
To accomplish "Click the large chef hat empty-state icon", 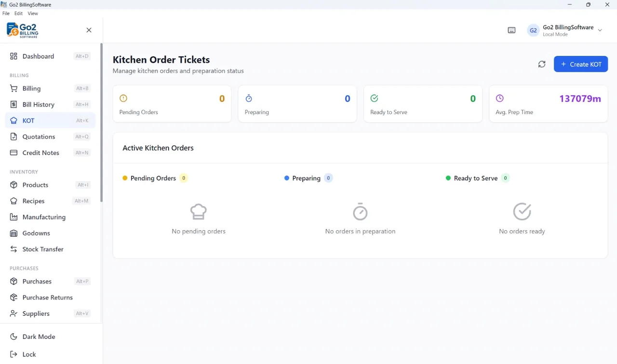I will coord(199,211).
